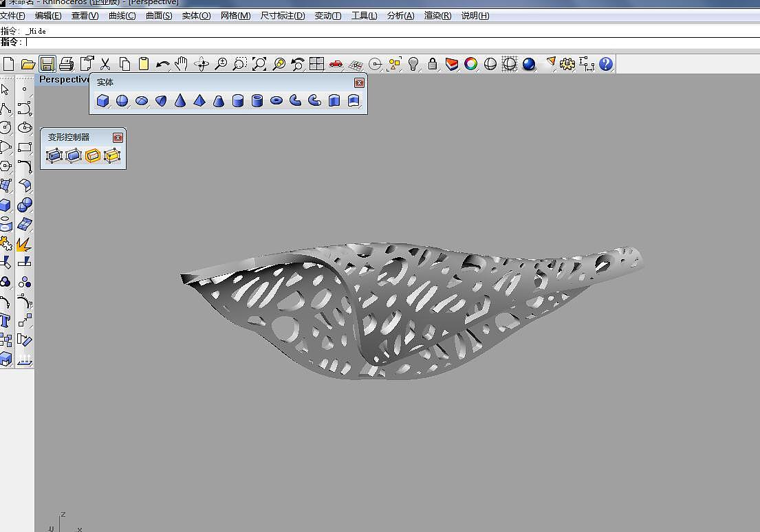Click the Paste clipboard icon

144,64
